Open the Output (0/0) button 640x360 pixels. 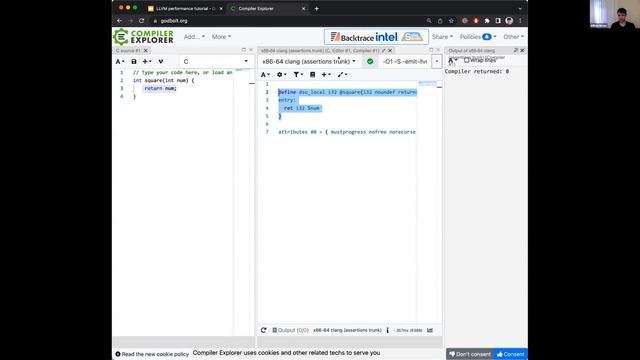[x=290, y=330]
